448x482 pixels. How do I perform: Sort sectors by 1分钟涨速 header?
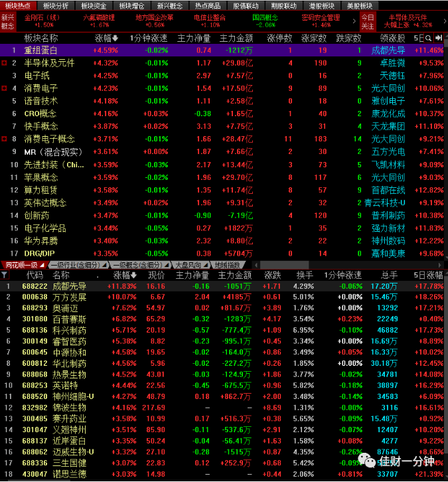click(149, 38)
